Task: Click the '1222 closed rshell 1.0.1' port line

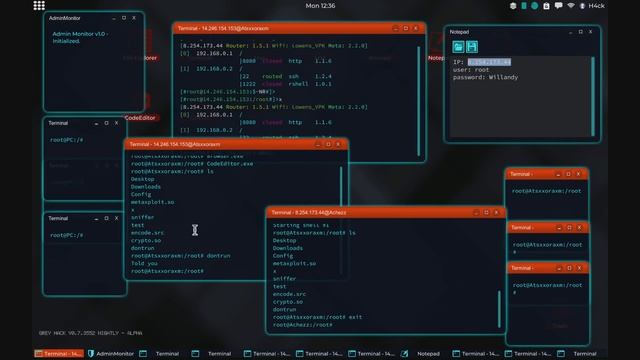Action: (x=286, y=84)
